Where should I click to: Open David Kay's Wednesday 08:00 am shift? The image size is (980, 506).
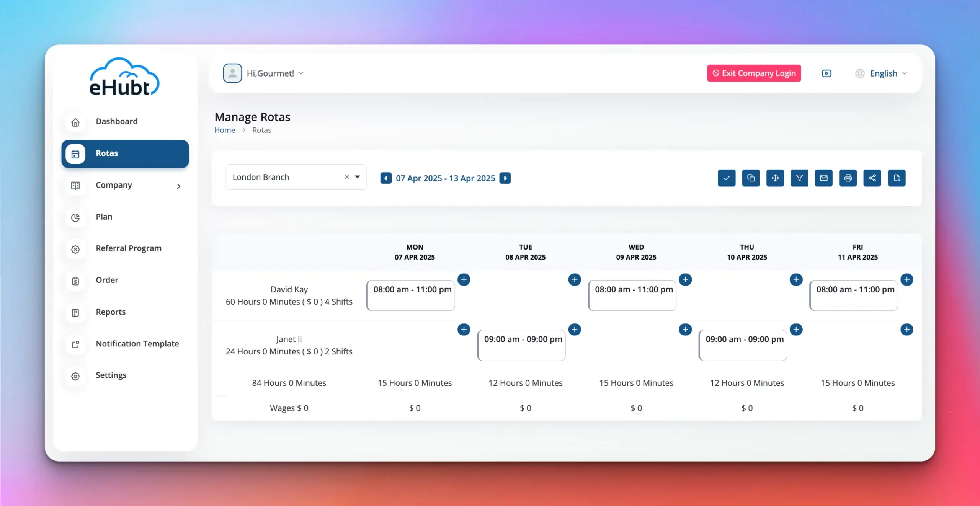(632, 295)
